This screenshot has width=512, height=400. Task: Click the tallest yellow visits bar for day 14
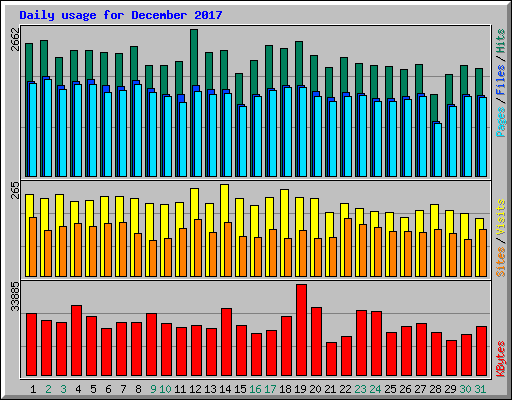click(224, 203)
